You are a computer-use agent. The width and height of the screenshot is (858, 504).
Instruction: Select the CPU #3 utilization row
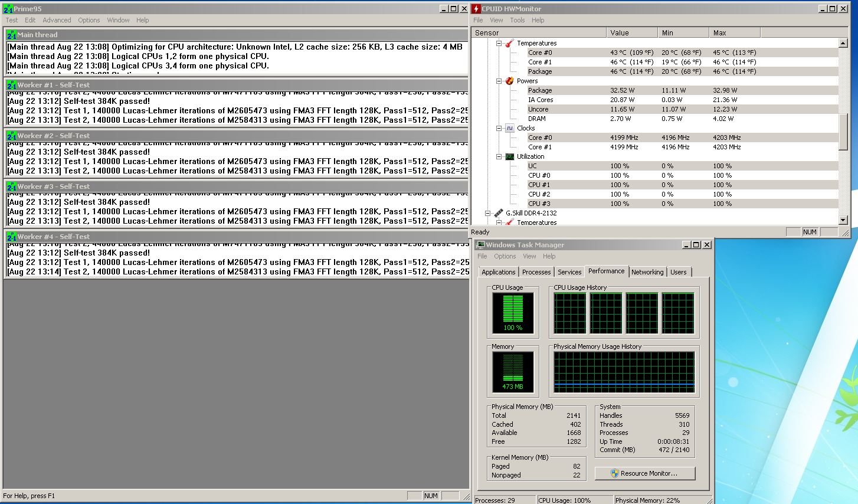(682, 204)
